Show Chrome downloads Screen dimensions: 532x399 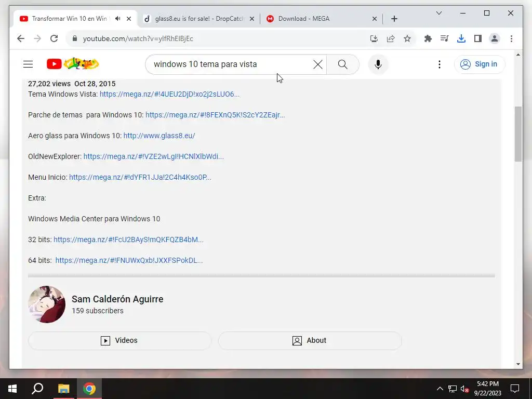461,38
